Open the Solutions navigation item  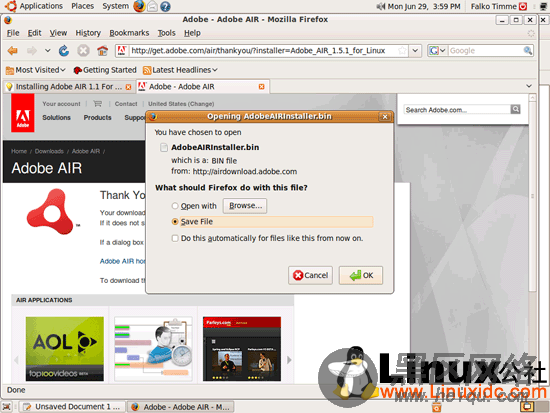click(x=56, y=118)
